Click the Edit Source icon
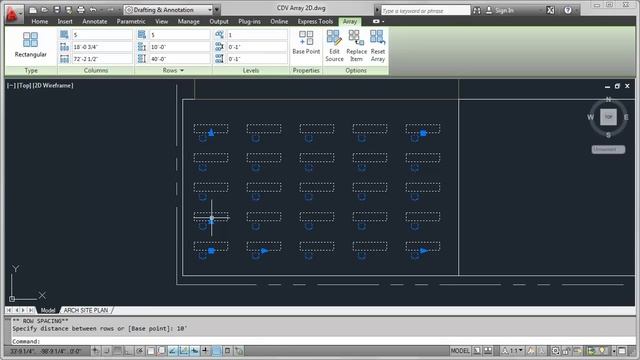The height and width of the screenshot is (360, 640). click(334, 38)
